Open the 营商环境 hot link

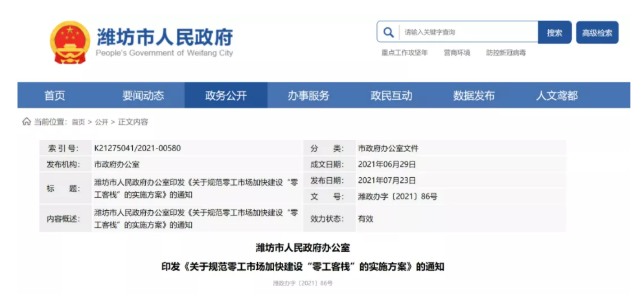457,53
